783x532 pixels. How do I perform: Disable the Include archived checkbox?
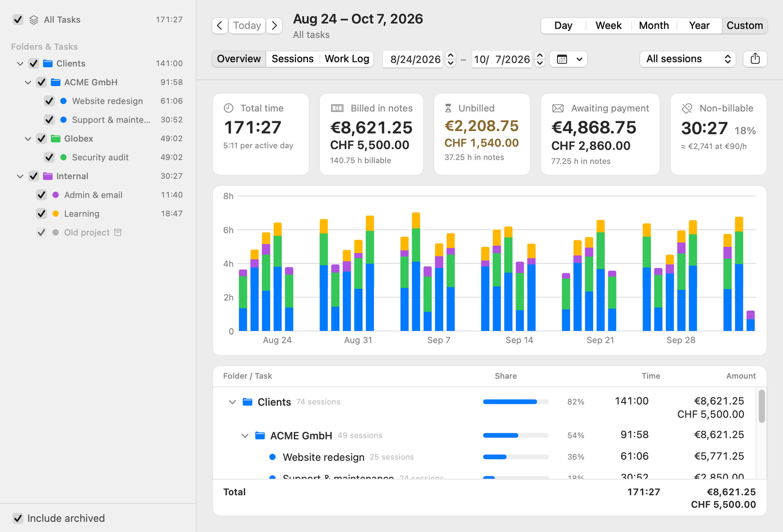tap(18, 518)
